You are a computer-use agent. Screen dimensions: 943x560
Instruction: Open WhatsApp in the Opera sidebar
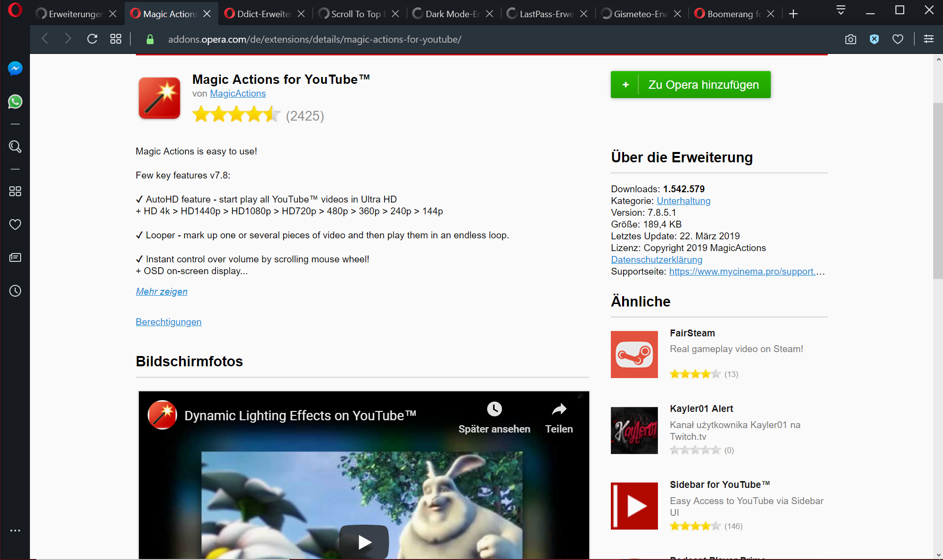tap(15, 102)
